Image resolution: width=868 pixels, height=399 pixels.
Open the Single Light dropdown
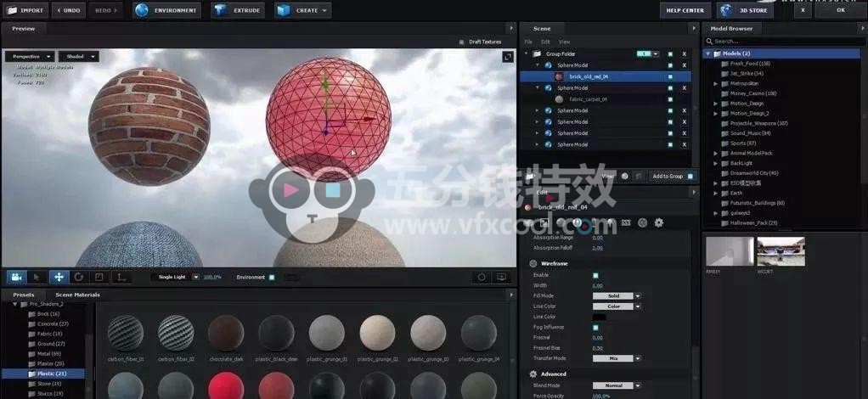pyautogui.click(x=177, y=277)
